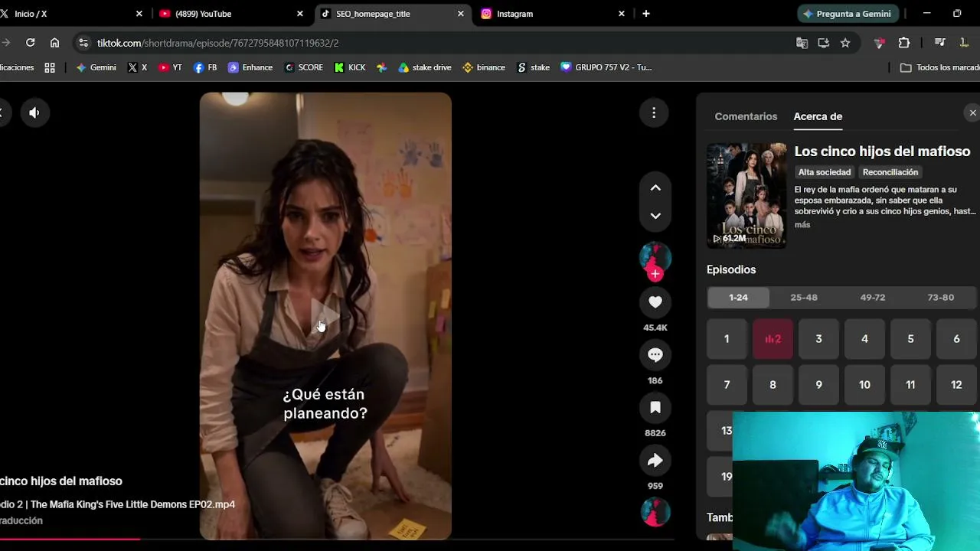Open a new browser tab
Viewport: 980px width, 551px height.
tap(646, 14)
